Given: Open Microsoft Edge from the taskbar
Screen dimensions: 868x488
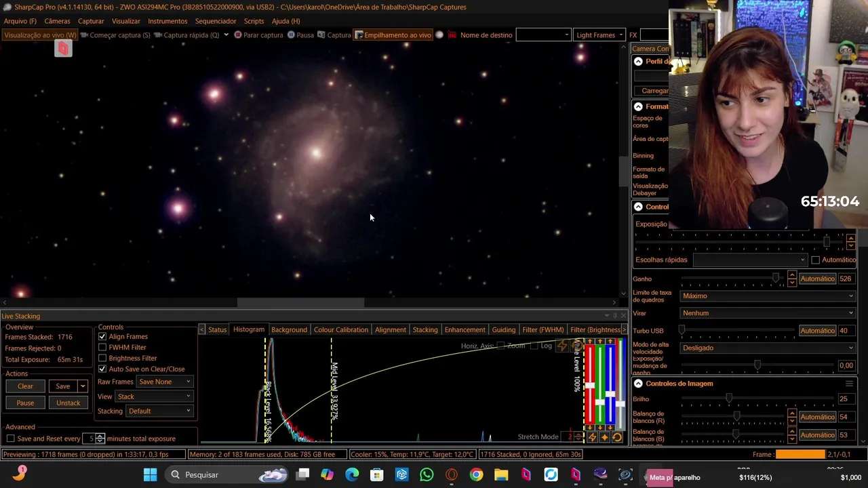Looking at the screenshot, I should point(352,474).
